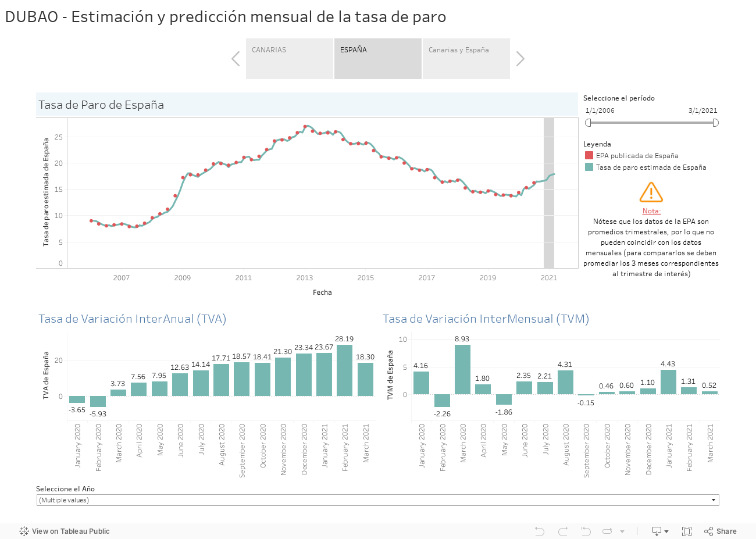The height and width of the screenshot is (539, 756).
Task: Click the Tasa de Variación InterAnual (TVA) title
Action: tap(132, 319)
